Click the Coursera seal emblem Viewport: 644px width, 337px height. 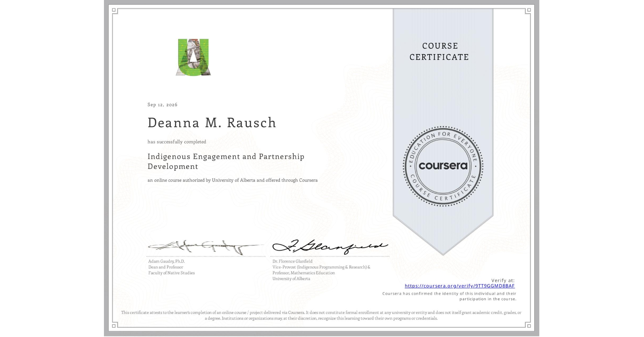click(443, 166)
